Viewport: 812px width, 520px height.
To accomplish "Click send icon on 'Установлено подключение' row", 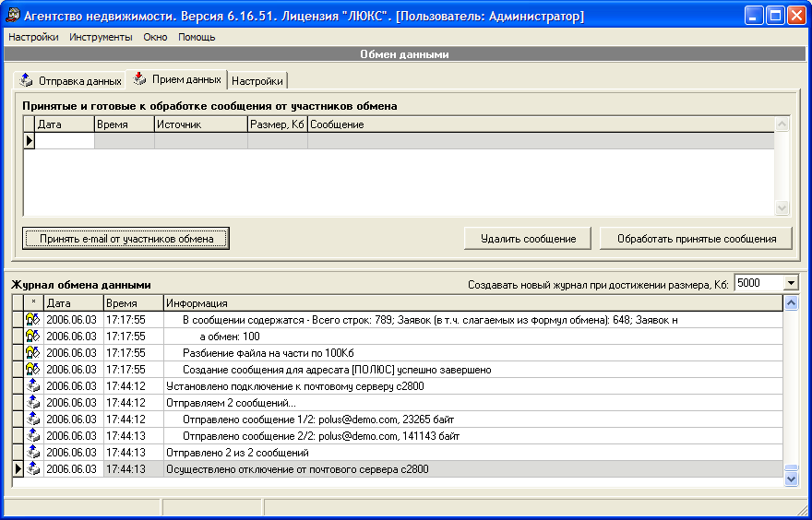I will click(33, 386).
